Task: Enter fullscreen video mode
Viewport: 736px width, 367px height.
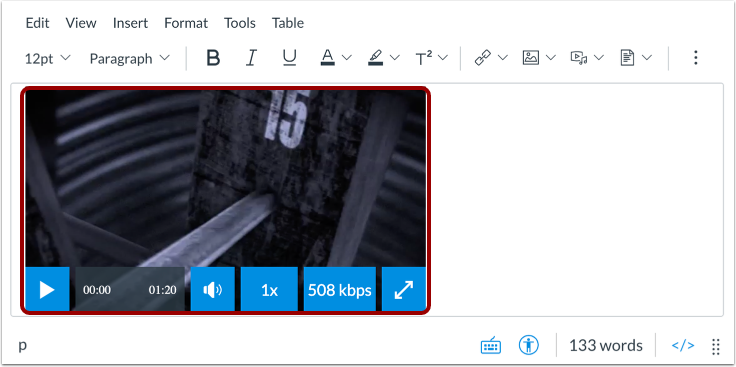Action: click(x=404, y=290)
